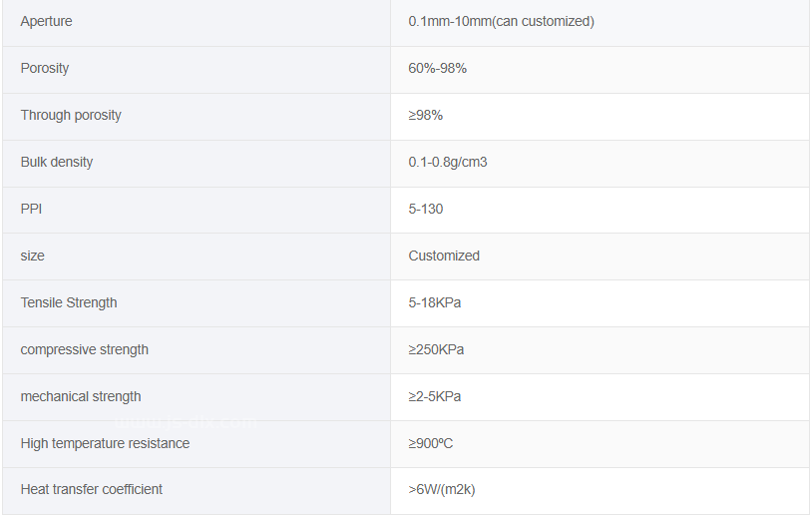This screenshot has width=812, height=518.
Task: Click the Through porosity label
Action: (71, 115)
